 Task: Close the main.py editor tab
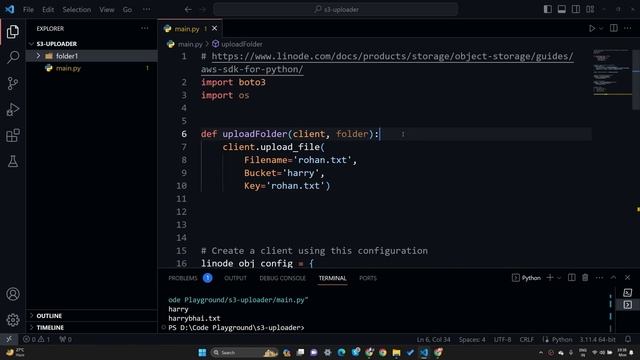(214, 29)
